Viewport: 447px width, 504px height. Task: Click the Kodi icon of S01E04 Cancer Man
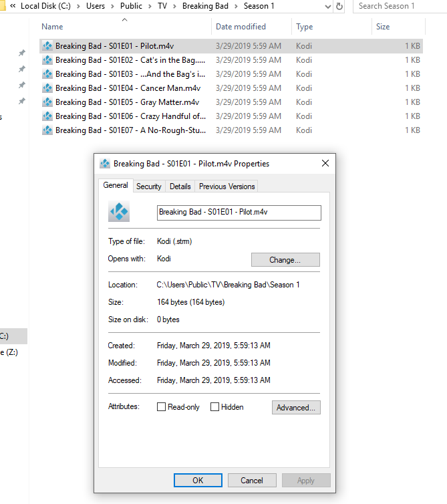point(47,88)
